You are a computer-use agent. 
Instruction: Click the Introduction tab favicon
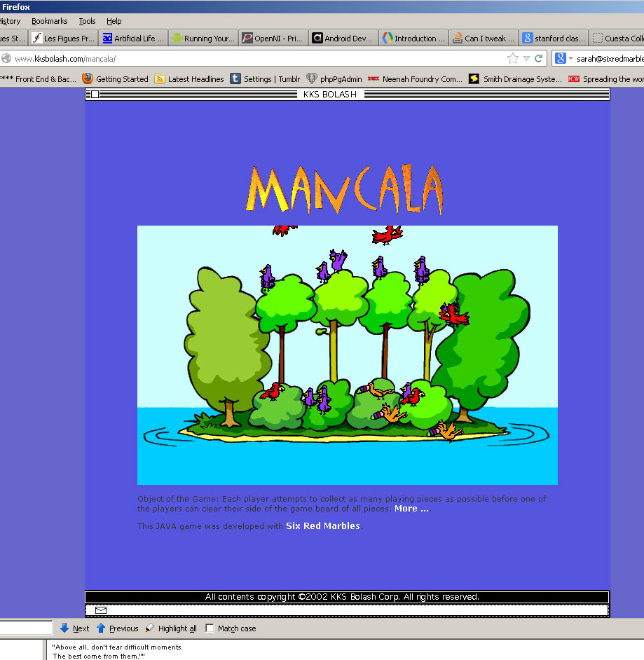[x=388, y=39]
